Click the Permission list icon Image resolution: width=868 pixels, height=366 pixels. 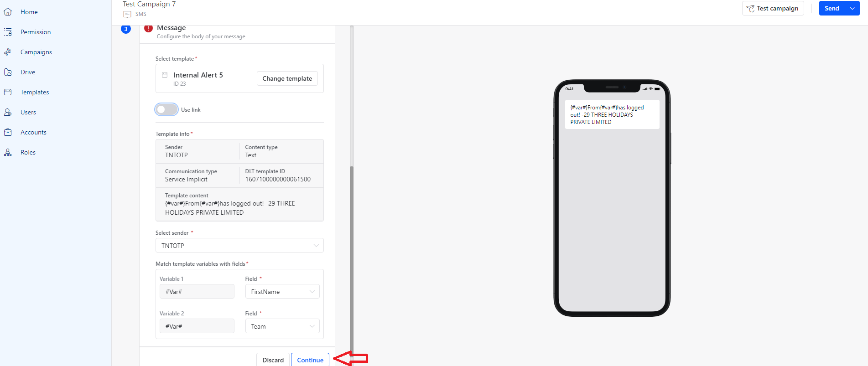[8, 32]
